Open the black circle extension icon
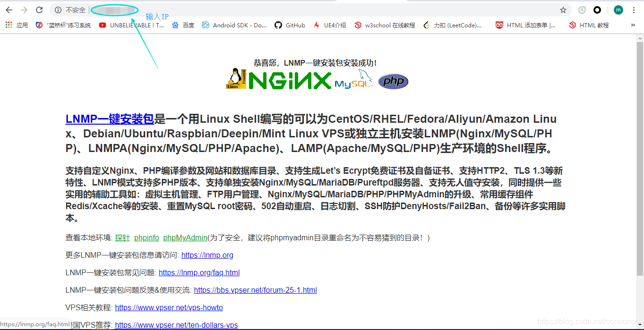This screenshot has height=330, width=644. [x=597, y=10]
